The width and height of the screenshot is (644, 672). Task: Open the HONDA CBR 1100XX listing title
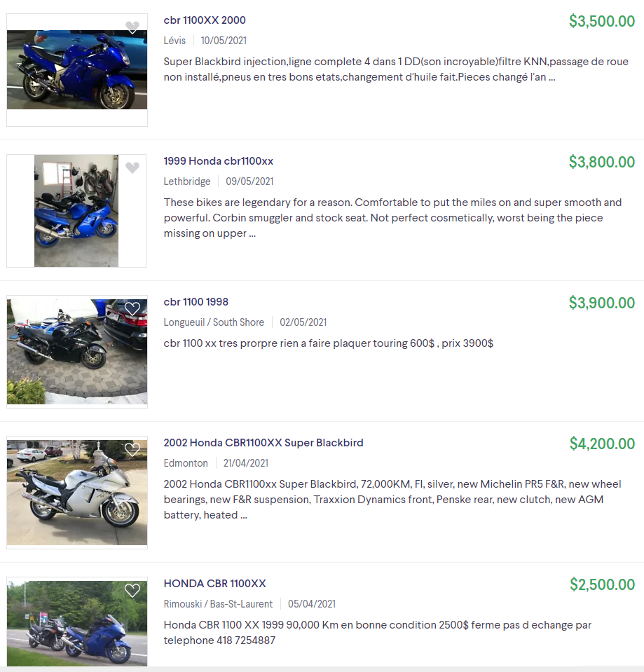214,584
